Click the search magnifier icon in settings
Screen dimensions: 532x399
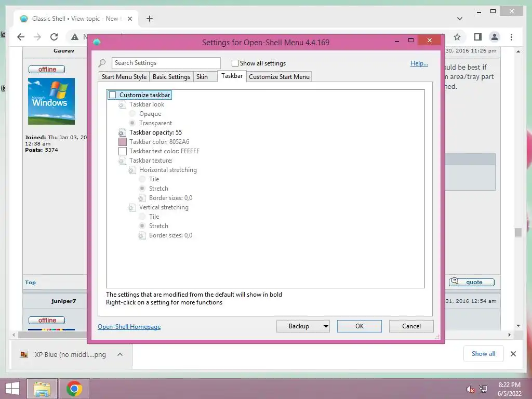[x=102, y=63]
